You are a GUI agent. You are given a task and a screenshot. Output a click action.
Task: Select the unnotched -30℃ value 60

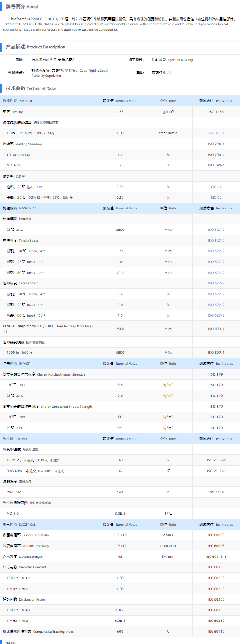click(120, 417)
